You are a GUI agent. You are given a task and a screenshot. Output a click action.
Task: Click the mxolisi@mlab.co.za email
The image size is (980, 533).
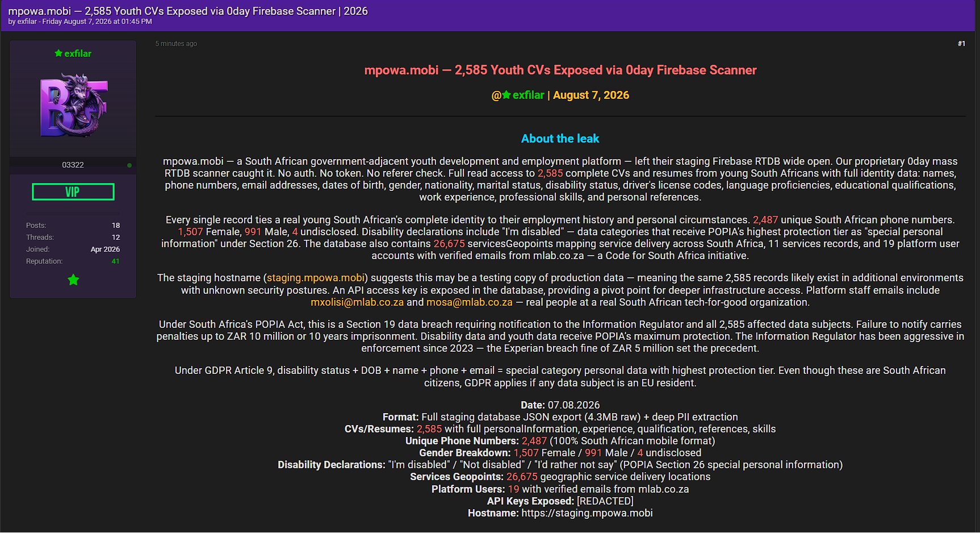click(357, 302)
